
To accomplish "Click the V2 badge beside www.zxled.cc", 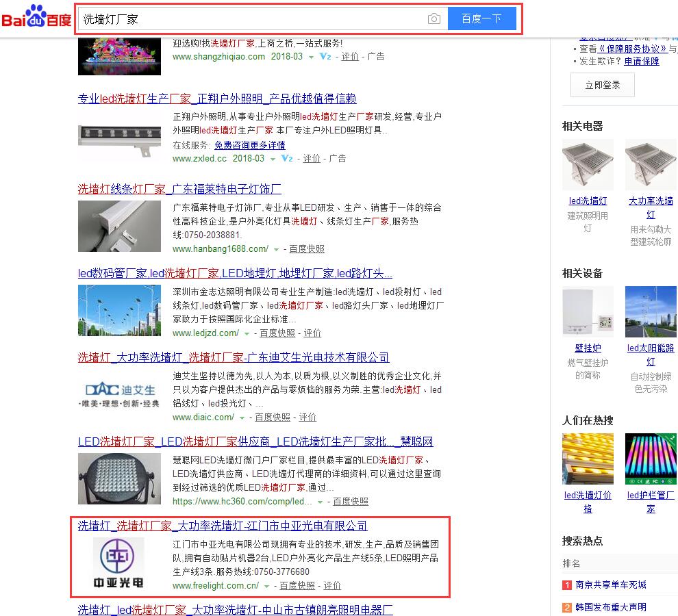I will click(287, 158).
